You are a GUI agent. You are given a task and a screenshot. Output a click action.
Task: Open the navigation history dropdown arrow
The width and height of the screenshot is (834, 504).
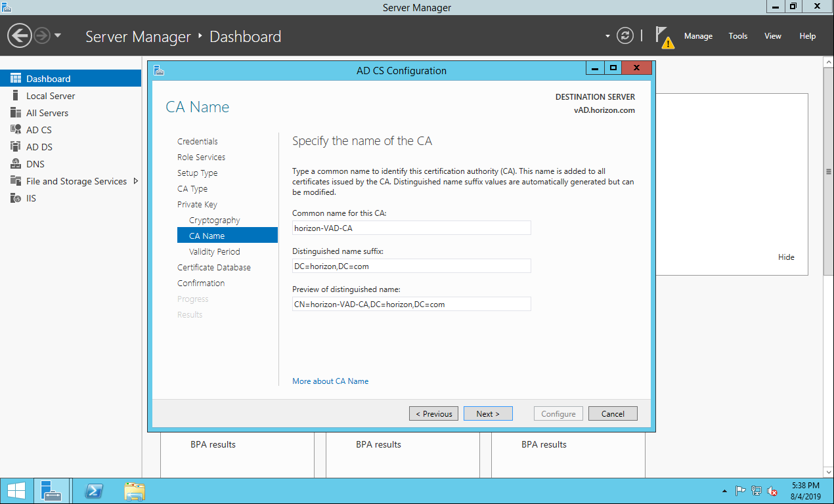[x=58, y=36]
